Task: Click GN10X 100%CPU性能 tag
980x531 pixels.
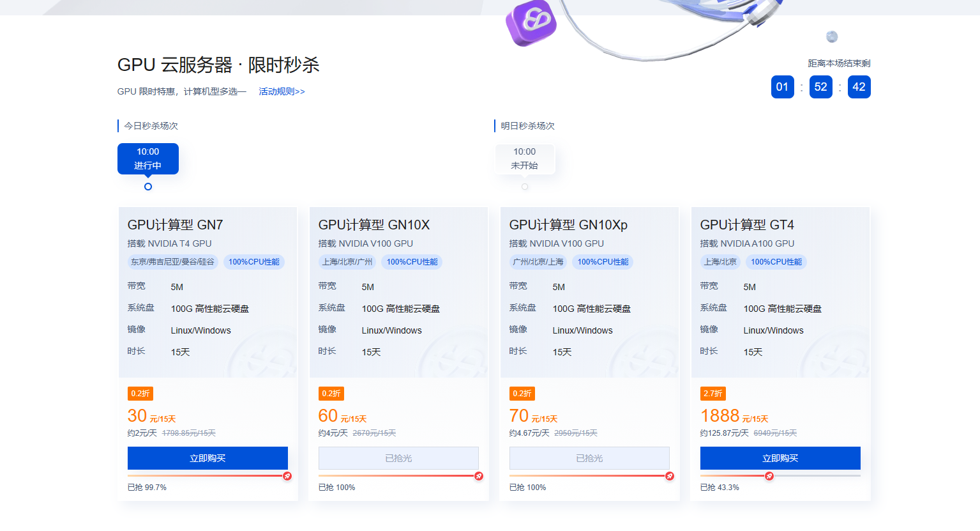Action: click(x=412, y=262)
